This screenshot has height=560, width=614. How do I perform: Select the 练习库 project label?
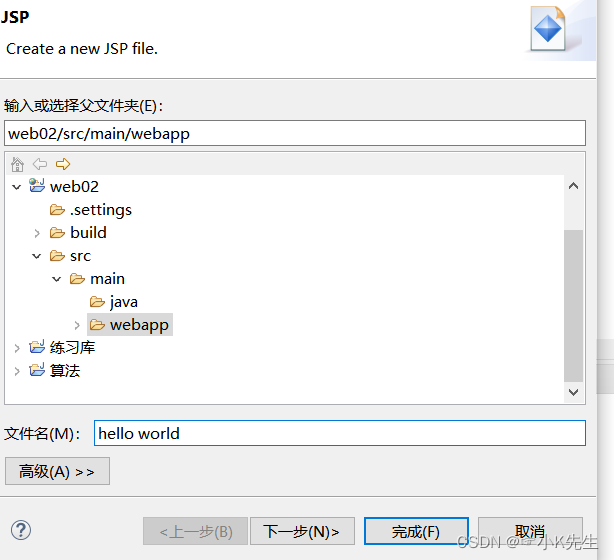click(x=72, y=347)
